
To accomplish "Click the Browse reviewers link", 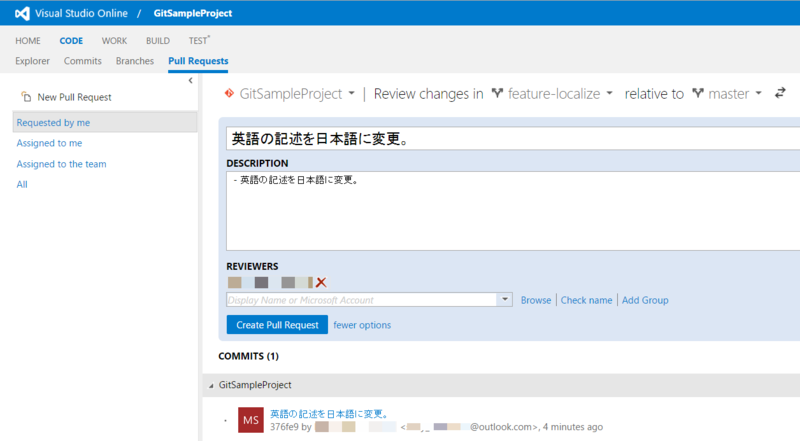I will [536, 300].
